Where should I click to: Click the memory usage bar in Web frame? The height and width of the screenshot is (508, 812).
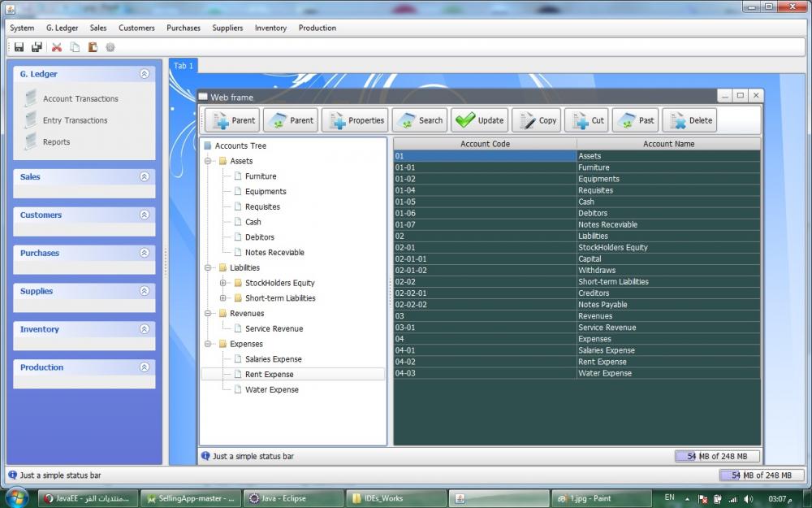point(717,456)
